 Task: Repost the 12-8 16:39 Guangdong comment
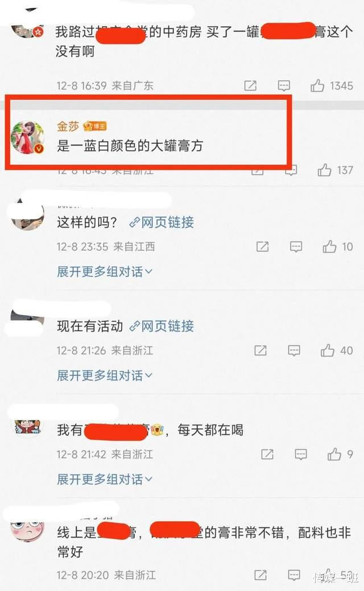coord(250,85)
